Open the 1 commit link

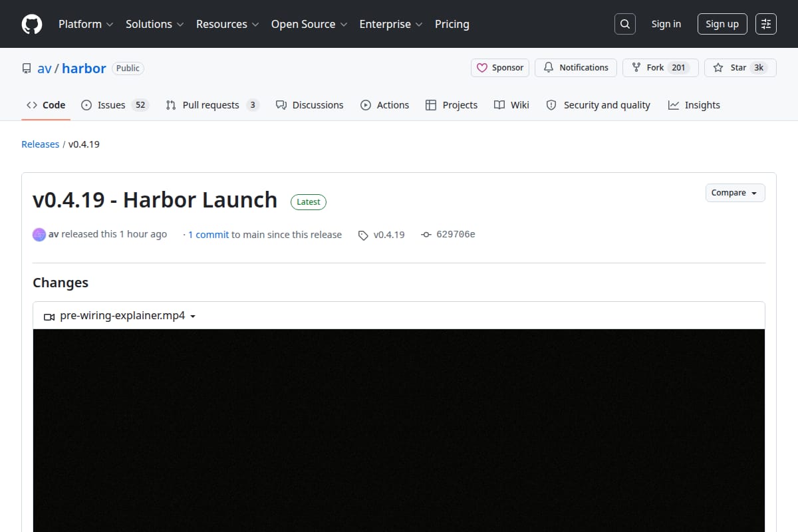coord(208,235)
